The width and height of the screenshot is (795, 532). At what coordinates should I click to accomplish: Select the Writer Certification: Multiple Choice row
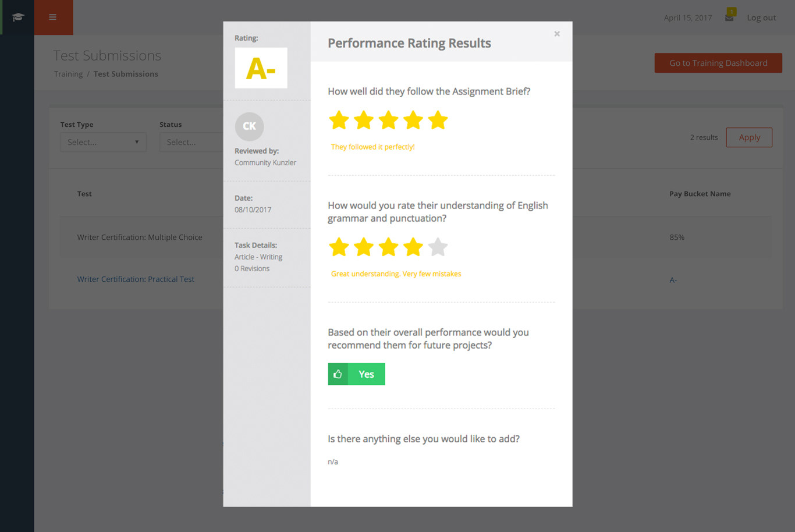click(x=415, y=237)
